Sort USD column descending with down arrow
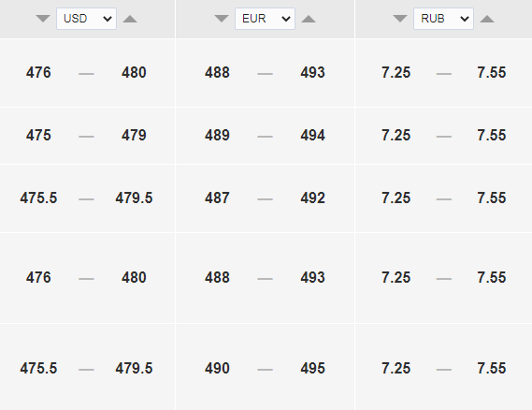 [x=43, y=19]
